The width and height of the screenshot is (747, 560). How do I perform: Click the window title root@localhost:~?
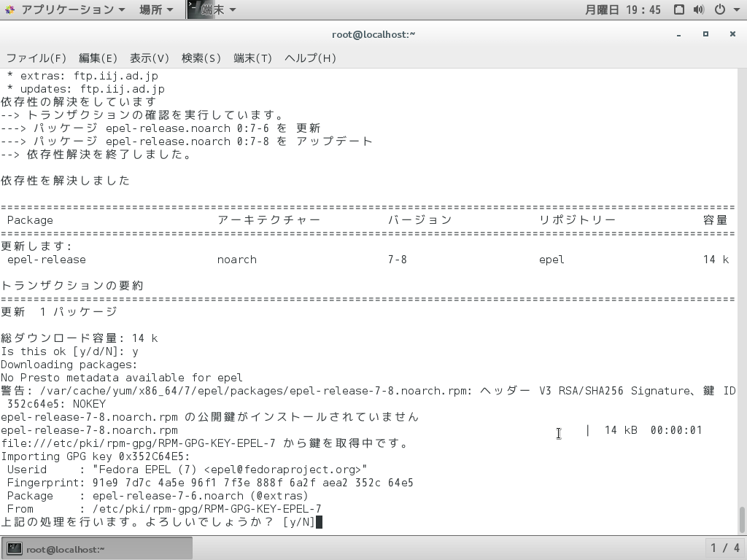[x=373, y=34]
